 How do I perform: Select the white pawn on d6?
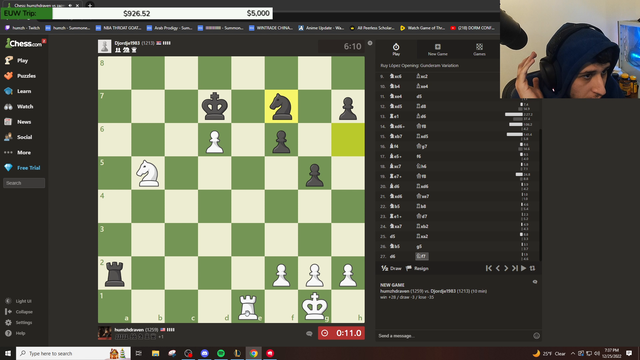(x=215, y=140)
